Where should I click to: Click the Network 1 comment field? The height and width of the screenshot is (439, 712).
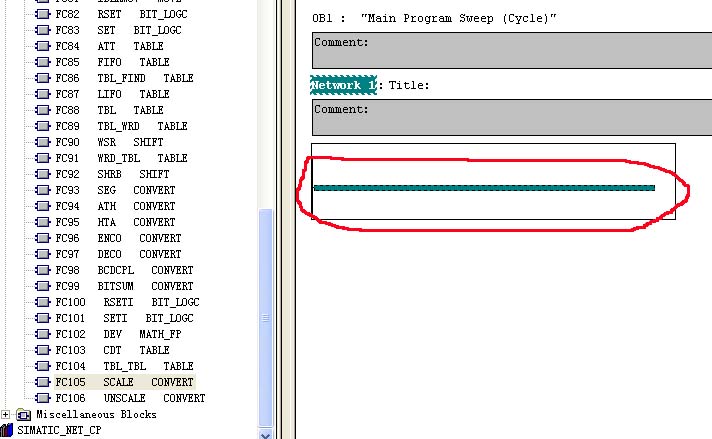point(512,119)
